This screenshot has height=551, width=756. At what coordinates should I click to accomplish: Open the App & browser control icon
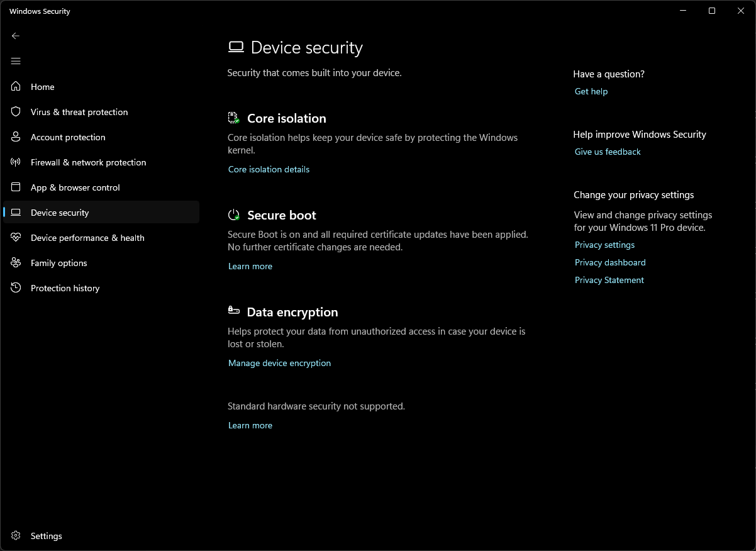click(x=16, y=187)
